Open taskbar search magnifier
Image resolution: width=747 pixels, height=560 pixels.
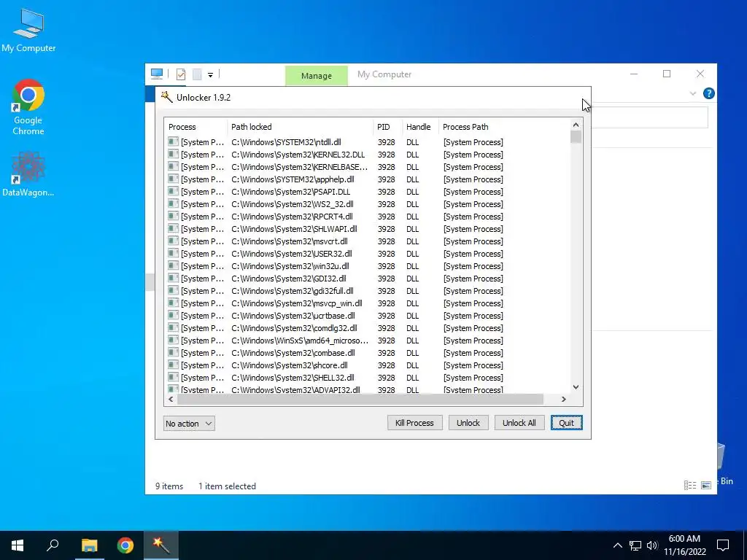(53, 545)
